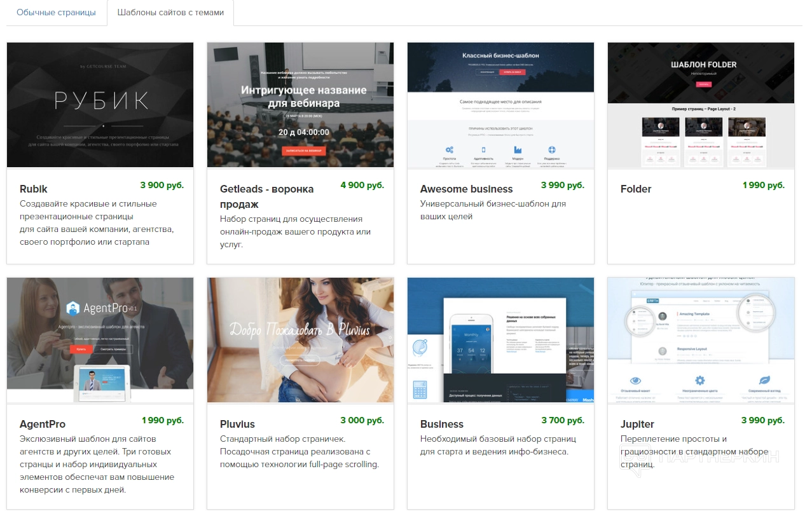The width and height of the screenshot is (812, 511).
Task: Click the Rubik description about презентационные страницы
Action: coord(97,223)
